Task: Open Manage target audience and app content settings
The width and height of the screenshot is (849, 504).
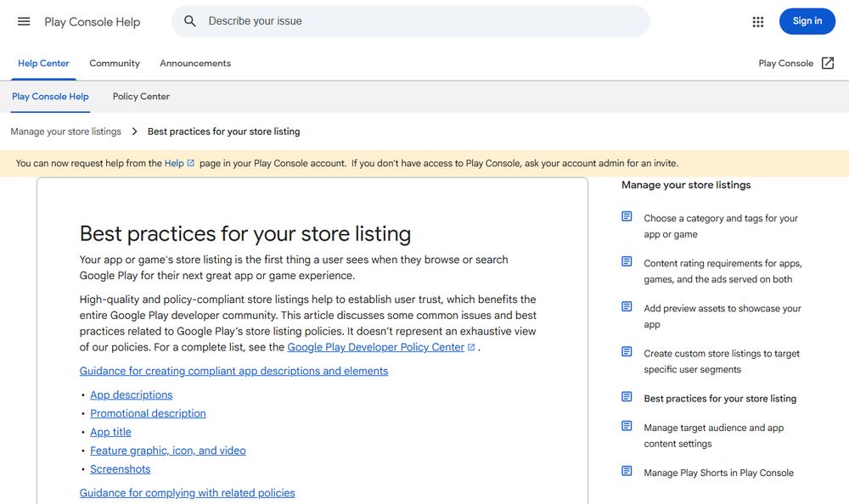Action: click(x=714, y=435)
